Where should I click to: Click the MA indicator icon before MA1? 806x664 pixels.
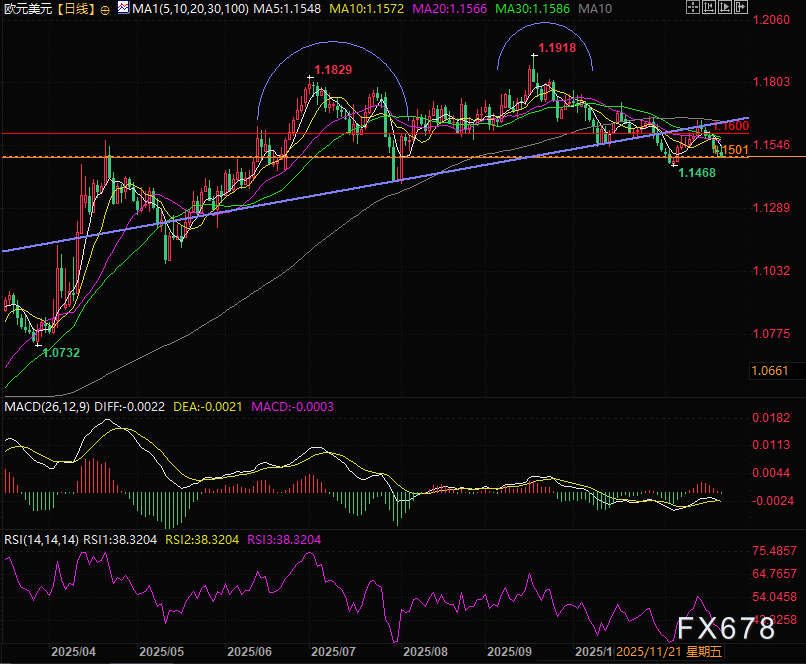(123, 8)
